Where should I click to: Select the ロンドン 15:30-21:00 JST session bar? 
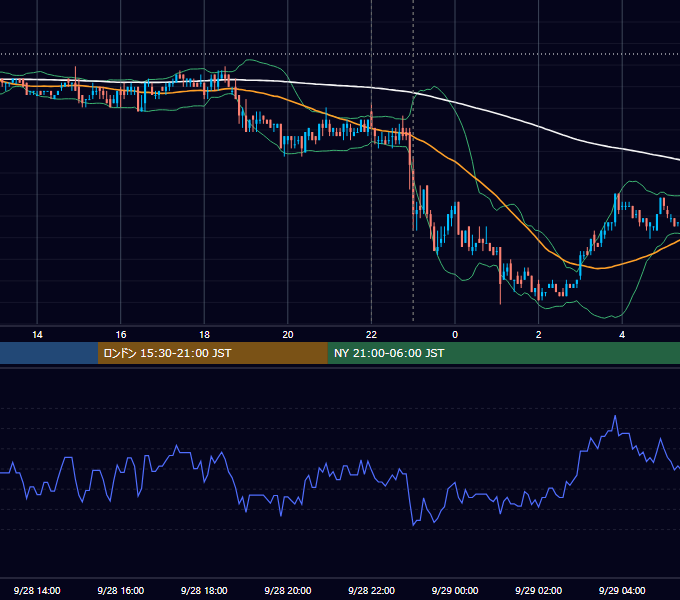(x=212, y=353)
